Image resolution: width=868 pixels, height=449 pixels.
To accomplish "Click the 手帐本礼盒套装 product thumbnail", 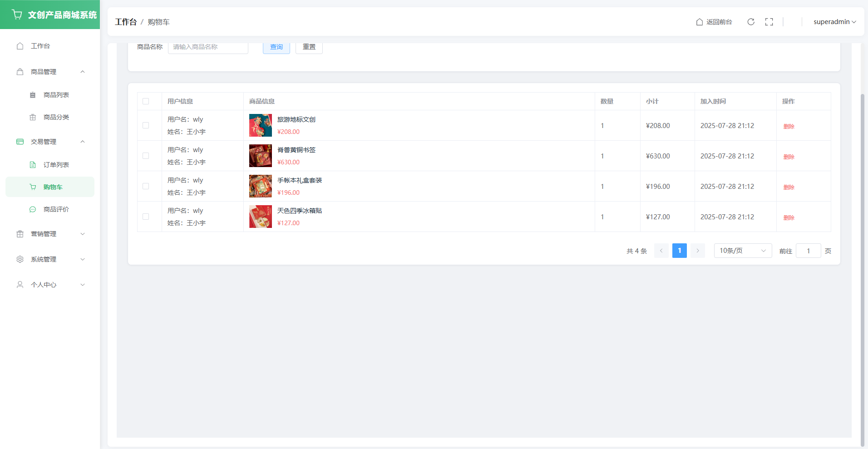I will click(x=261, y=186).
